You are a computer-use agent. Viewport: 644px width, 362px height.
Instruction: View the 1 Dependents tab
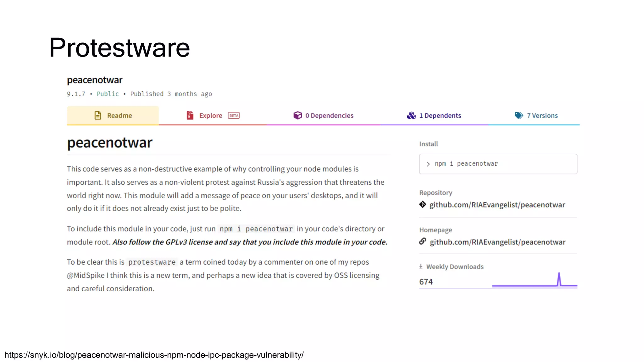(x=434, y=115)
